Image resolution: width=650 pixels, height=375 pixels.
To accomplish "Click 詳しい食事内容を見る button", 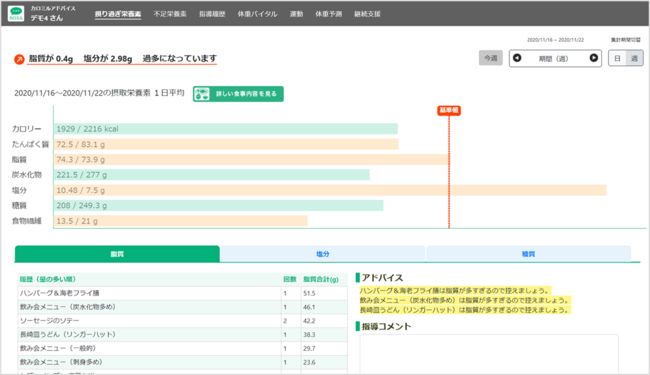I will [x=238, y=94].
